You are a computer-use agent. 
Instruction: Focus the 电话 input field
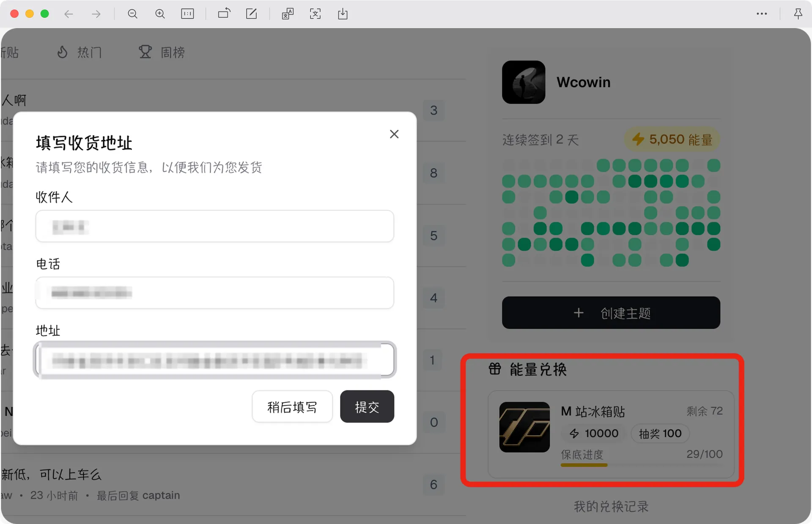tap(215, 293)
